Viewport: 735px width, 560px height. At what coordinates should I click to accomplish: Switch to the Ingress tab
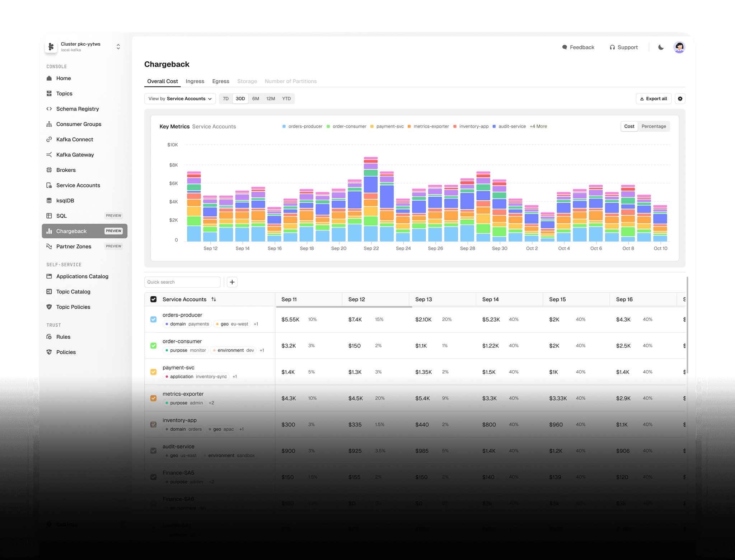click(195, 81)
